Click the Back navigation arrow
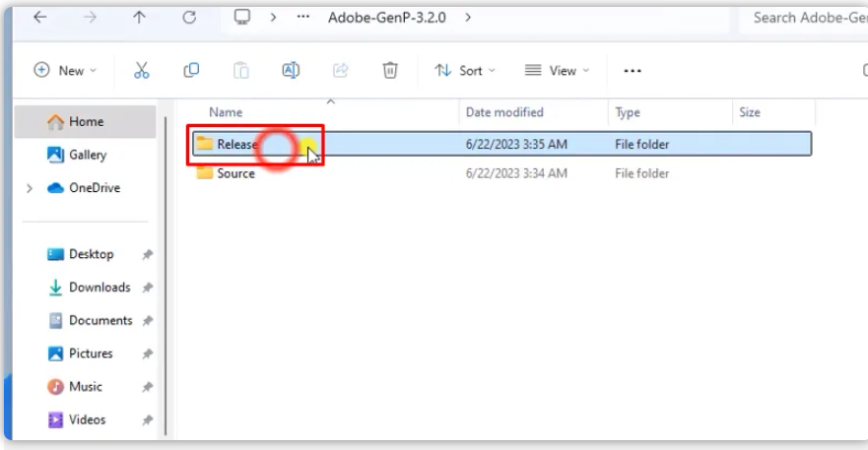The height and width of the screenshot is (450, 868). (39, 18)
